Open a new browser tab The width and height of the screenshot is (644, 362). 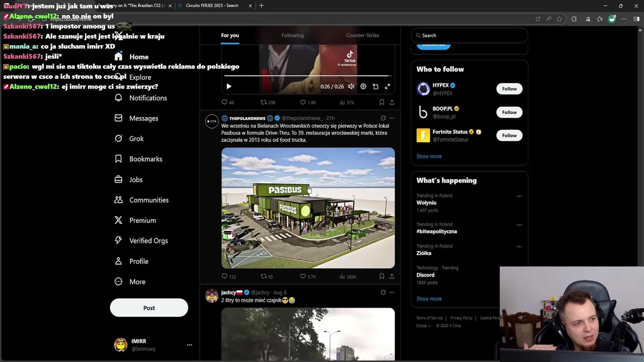pyautogui.click(x=261, y=6)
